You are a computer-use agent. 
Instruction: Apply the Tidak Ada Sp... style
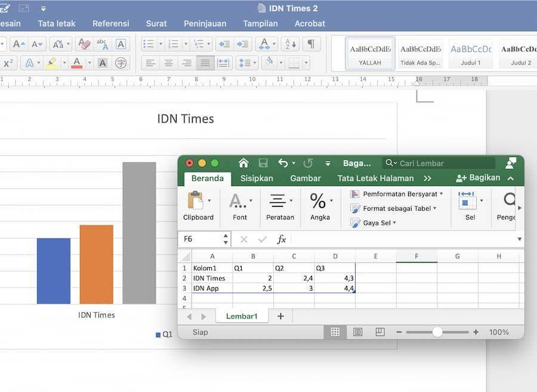(421, 54)
